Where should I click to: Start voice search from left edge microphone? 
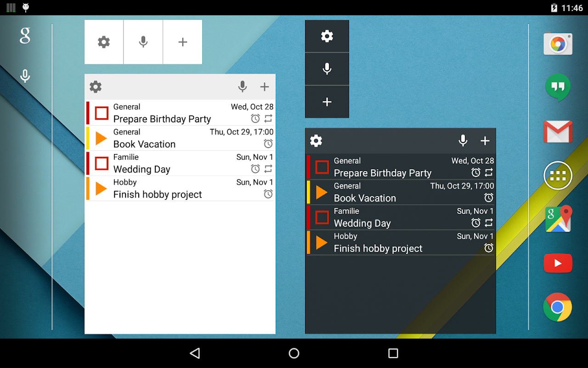[x=25, y=76]
